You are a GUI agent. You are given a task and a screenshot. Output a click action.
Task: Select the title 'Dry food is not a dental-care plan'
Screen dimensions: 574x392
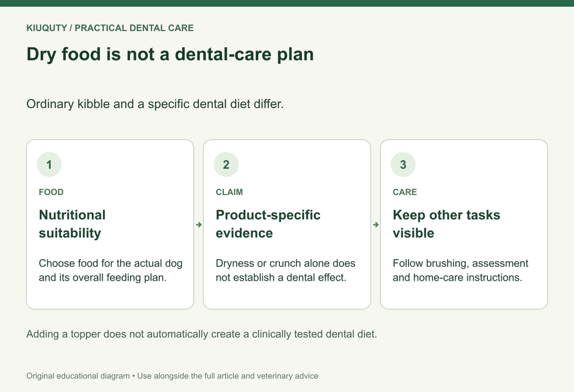(170, 55)
